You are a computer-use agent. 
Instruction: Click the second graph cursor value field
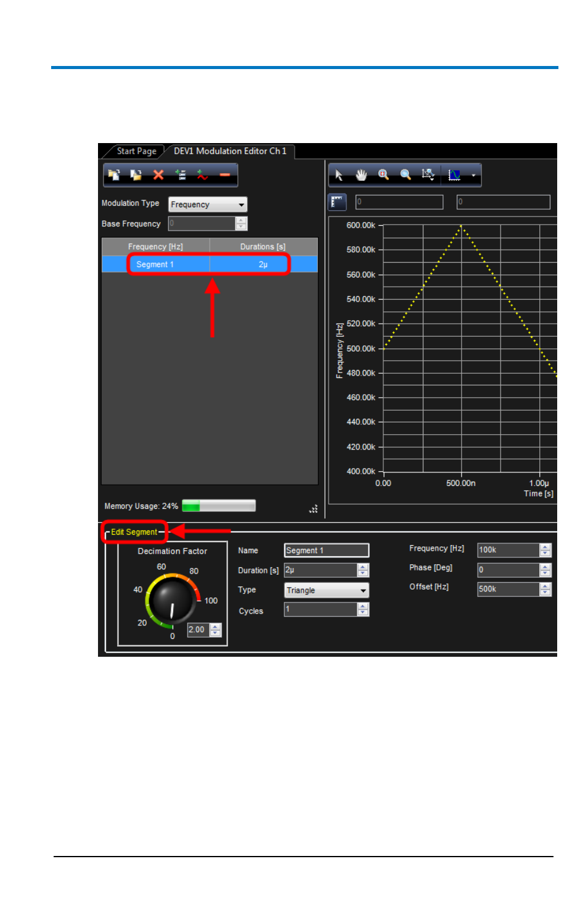click(x=503, y=202)
